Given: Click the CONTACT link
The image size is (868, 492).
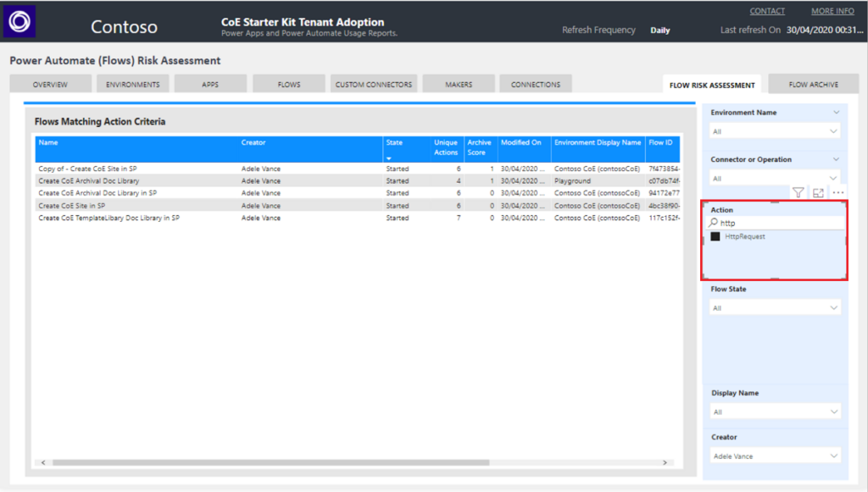Looking at the screenshot, I should pyautogui.click(x=767, y=12).
